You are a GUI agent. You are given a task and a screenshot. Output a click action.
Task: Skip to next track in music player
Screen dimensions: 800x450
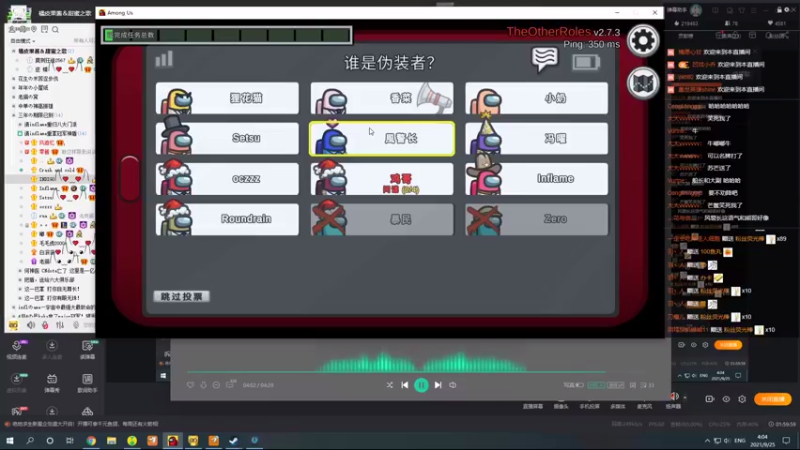pos(438,385)
